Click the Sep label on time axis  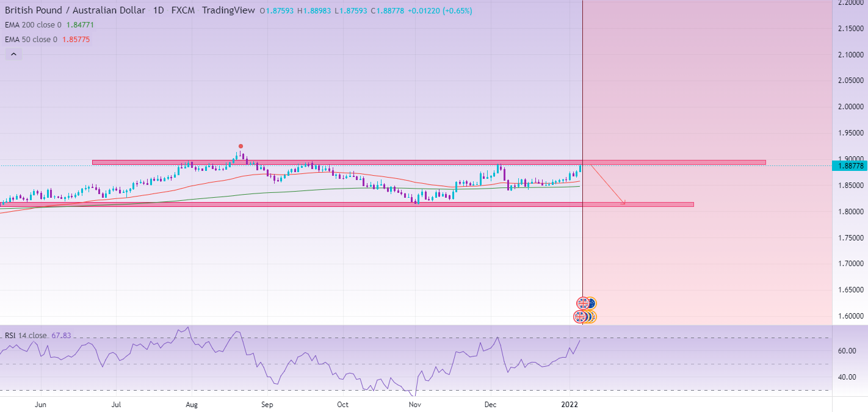(266, 404)
